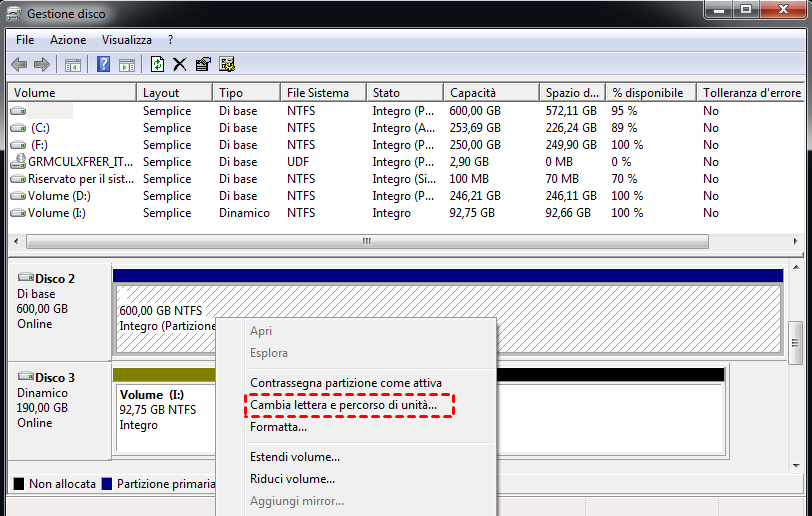The width and height of the screenshot is (812, 516).
Task: Choose 'Formatta...' from the context menu
Action: (x=278, y=427)
